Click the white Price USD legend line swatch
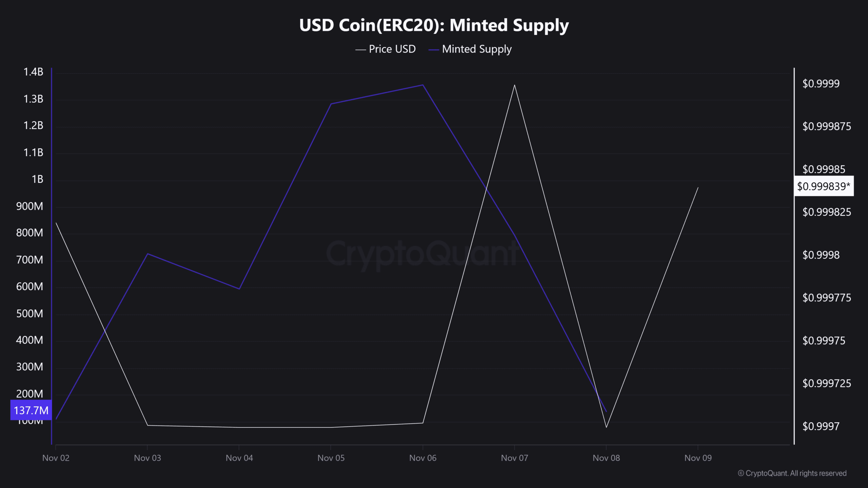868x488 pixels. [360, 50]
